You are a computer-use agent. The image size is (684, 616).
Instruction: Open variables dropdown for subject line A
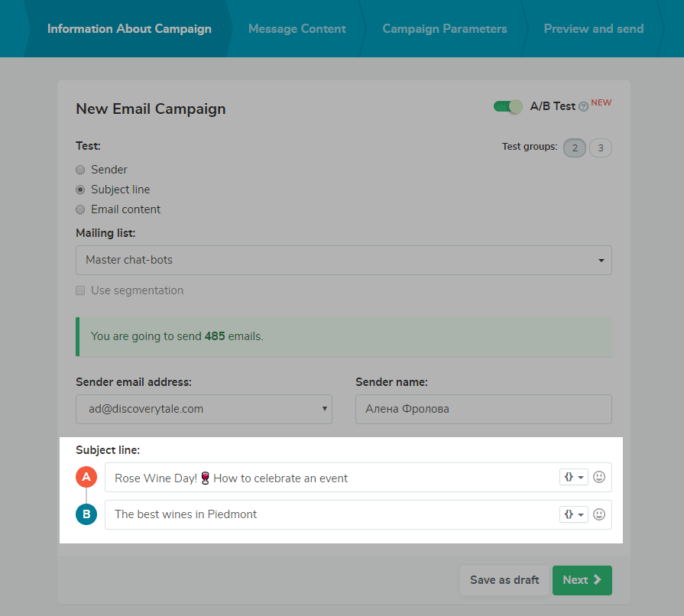pos(573,477)
